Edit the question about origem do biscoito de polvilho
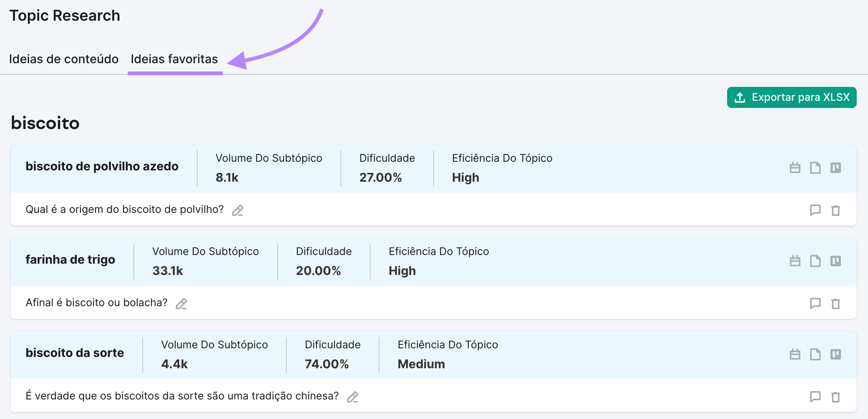The width and height of the screenshot is (868, 419). pyautogui.click(x=238, y=210)
